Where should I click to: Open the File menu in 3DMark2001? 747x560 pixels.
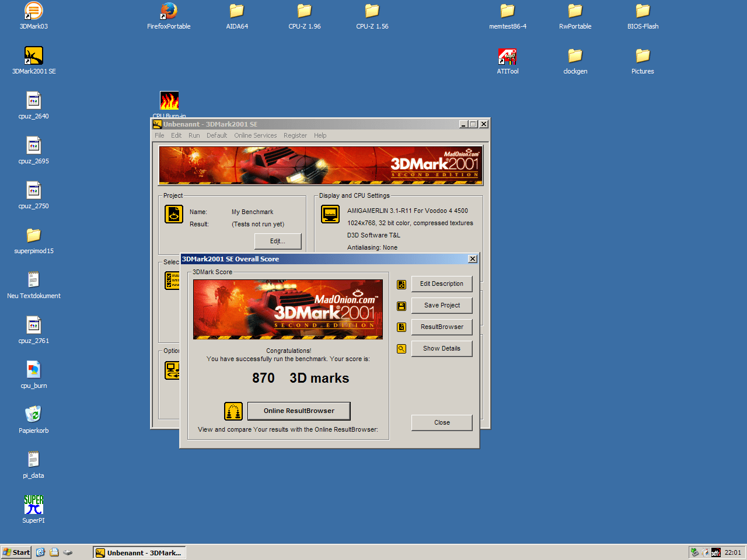click(x=159, y=135)
